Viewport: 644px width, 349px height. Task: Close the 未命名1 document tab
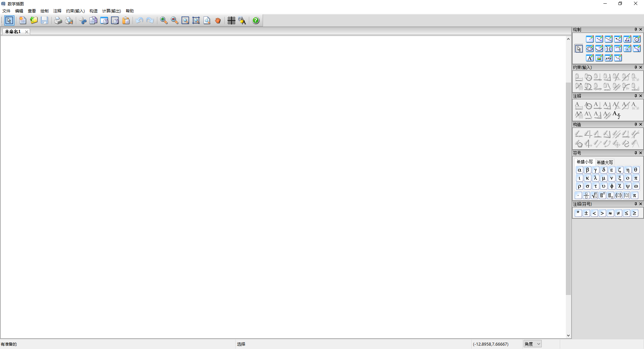click(x=26, y=32)
